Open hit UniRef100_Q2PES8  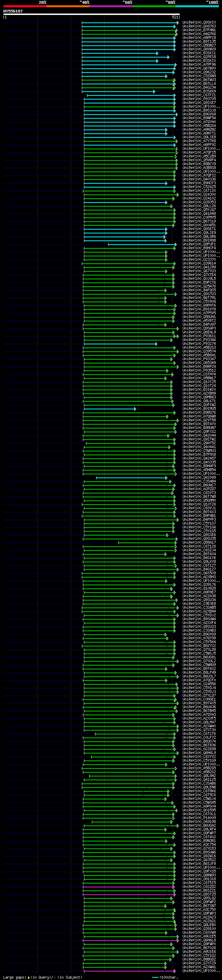199,57
